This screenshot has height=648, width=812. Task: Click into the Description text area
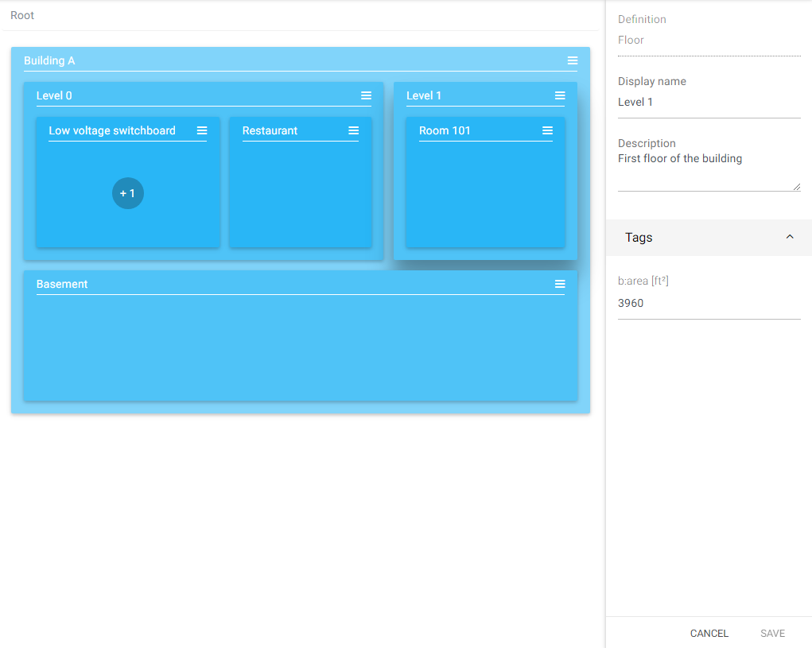708,170
